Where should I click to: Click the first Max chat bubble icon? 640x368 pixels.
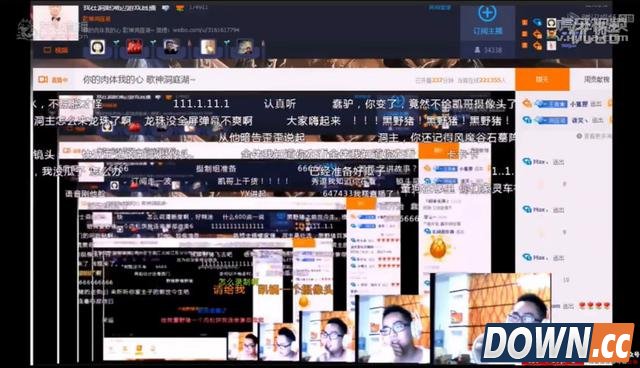pos(527,162)
